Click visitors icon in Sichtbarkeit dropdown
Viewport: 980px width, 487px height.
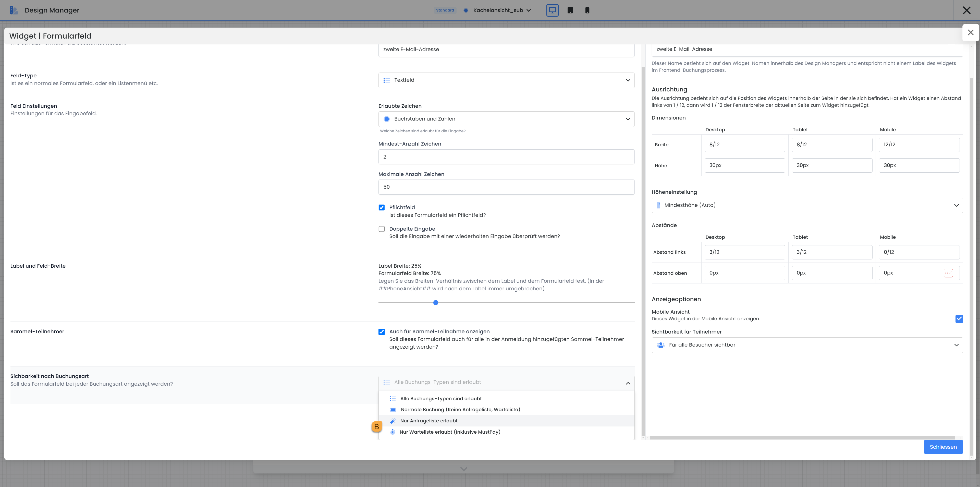coord(661,345)
